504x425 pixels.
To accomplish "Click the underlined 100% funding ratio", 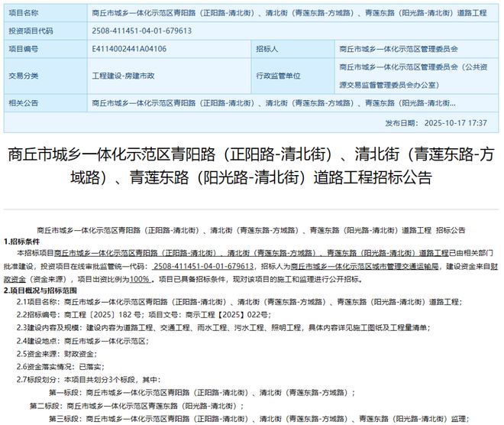I will 141,279.
